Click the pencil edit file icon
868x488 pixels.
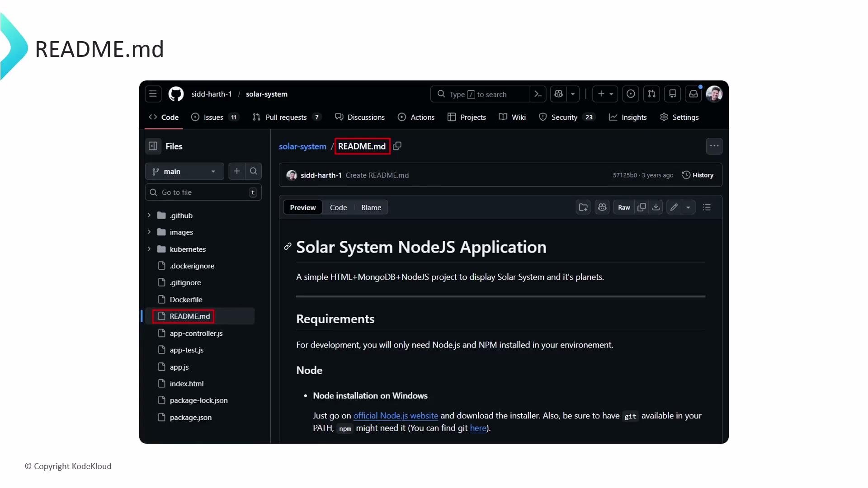pos(674,207)
